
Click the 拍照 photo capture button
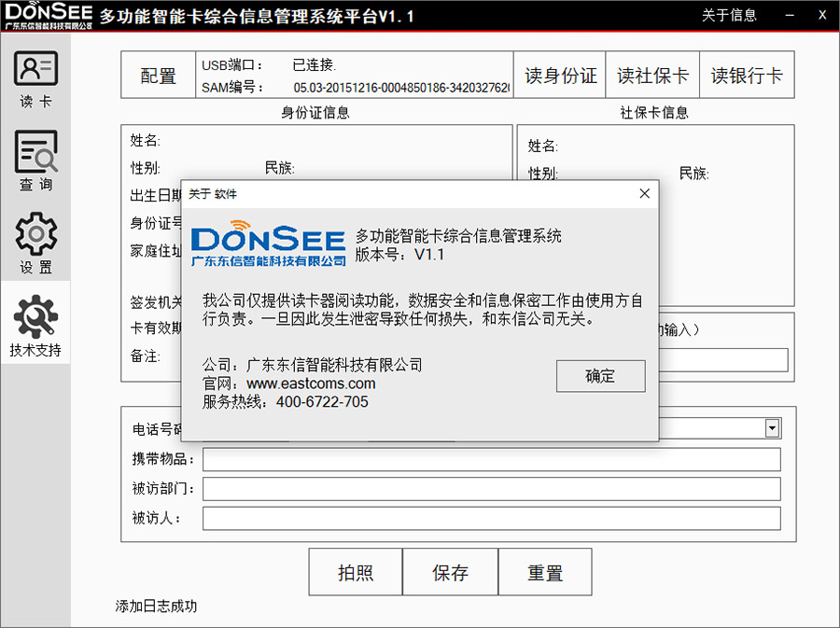click(x=356, y=571)
